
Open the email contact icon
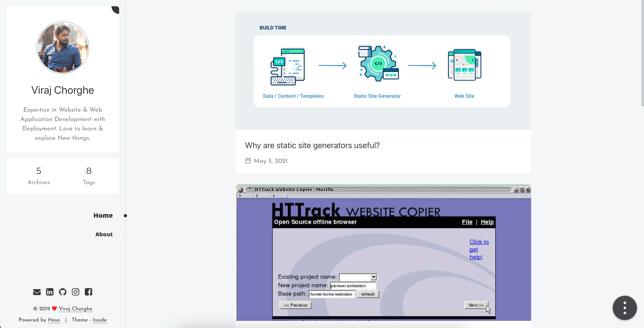37,292
